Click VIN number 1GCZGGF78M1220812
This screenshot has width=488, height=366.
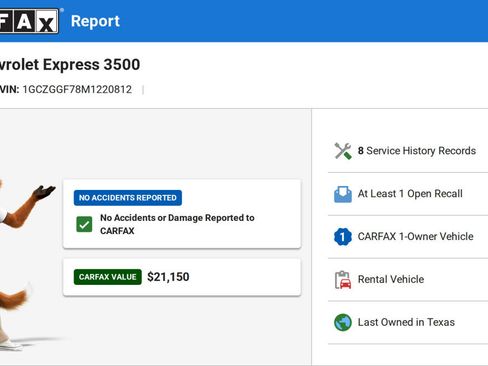77,89
